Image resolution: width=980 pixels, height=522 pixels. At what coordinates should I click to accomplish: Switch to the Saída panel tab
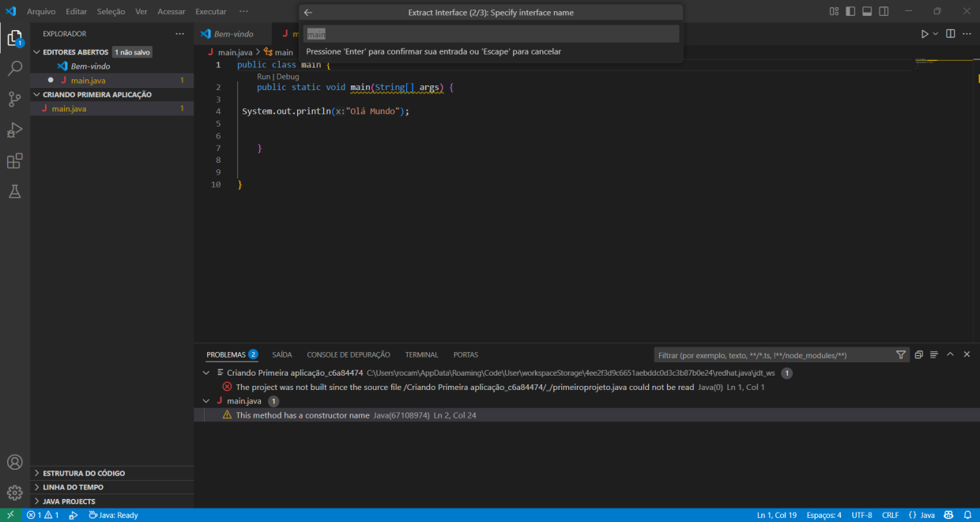[282, 355]
